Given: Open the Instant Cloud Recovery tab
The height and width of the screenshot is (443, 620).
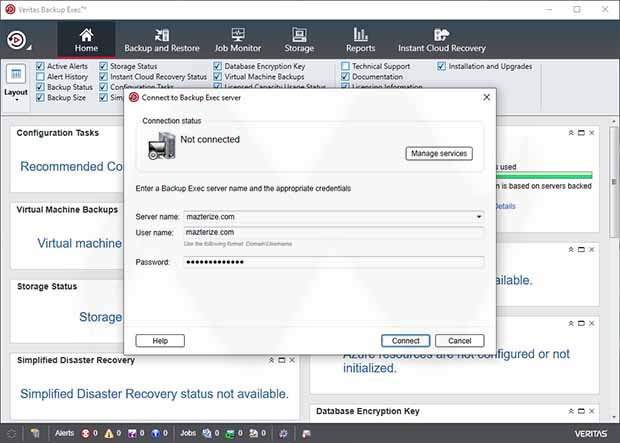Looking at the screenshot, I should [x=442, y=40].
